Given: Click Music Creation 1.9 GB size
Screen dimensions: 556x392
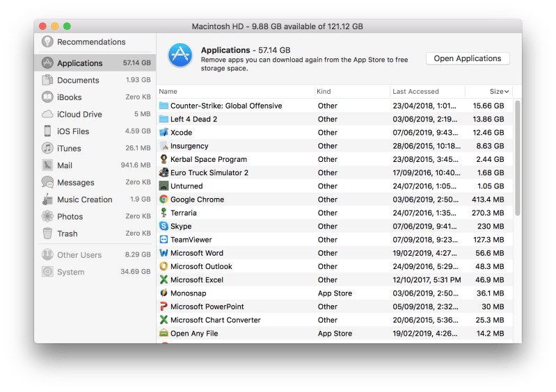Looking at the screenshot, I should click(140, 199).
